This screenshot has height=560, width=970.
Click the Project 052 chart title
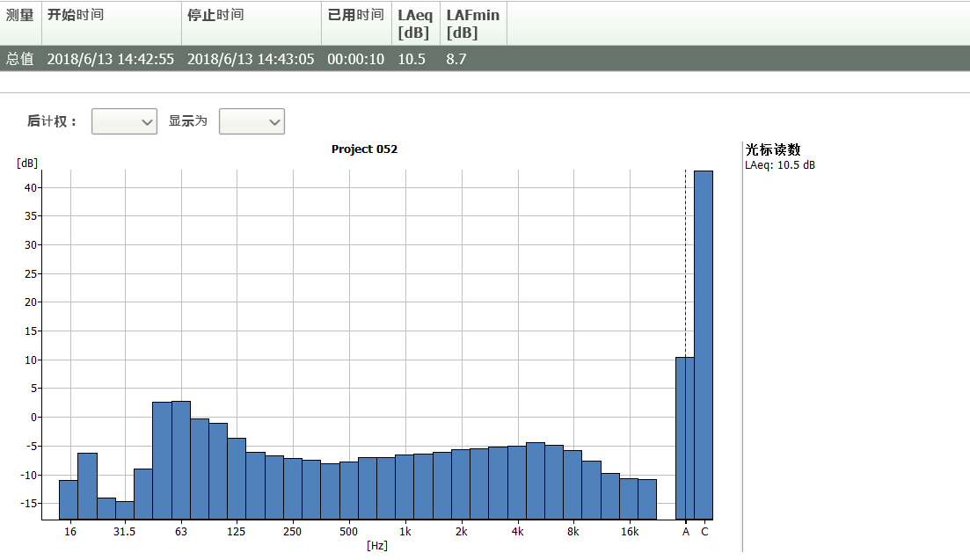(364, 149)
